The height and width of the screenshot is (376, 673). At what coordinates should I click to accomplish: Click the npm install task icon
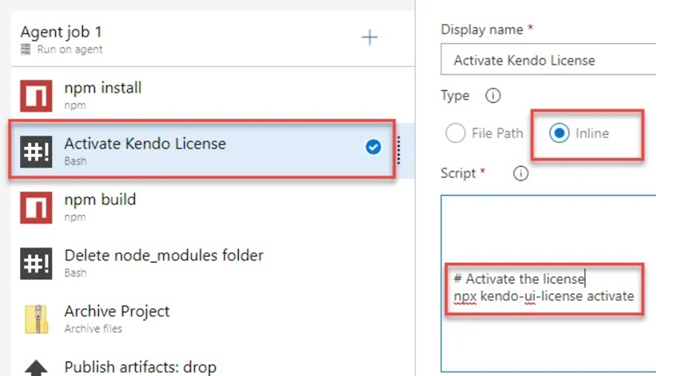point(36,96)
